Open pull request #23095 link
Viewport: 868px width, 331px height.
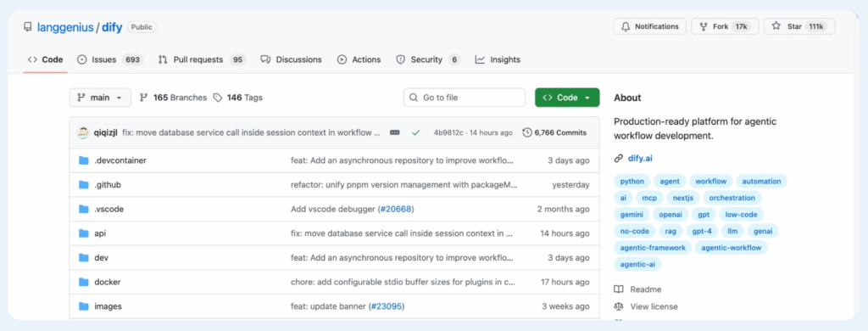click(x=386, y=306)
